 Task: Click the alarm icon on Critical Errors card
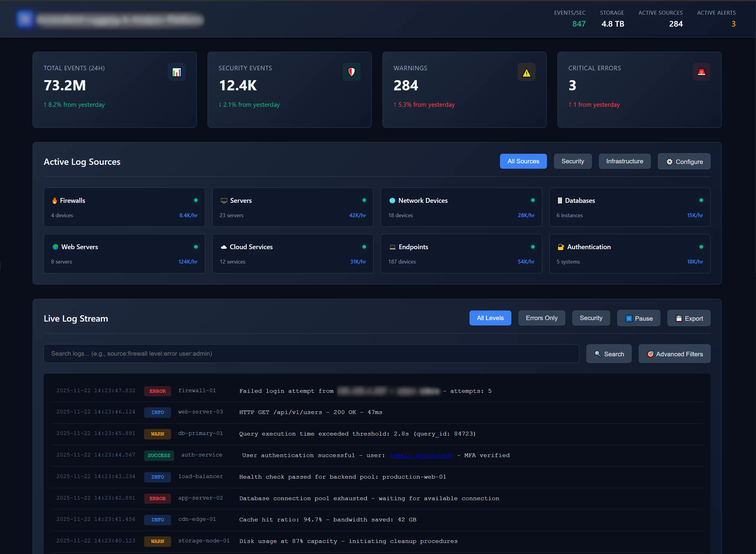pyautogui.click(x=701, y=72)
